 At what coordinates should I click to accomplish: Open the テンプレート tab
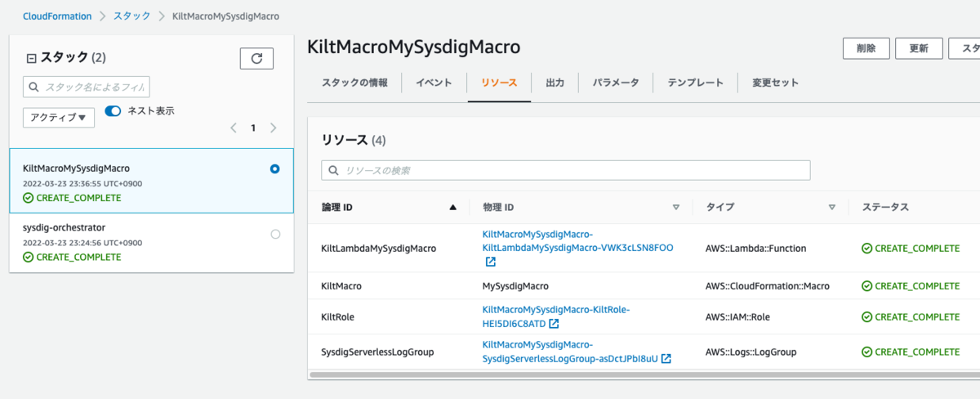point(696,83)
